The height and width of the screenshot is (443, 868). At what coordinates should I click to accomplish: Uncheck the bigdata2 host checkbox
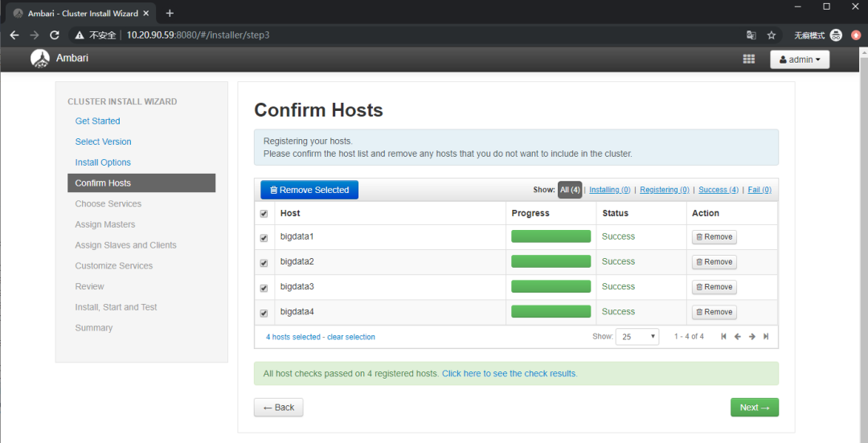pyautogui.click(x=264, y=263)
